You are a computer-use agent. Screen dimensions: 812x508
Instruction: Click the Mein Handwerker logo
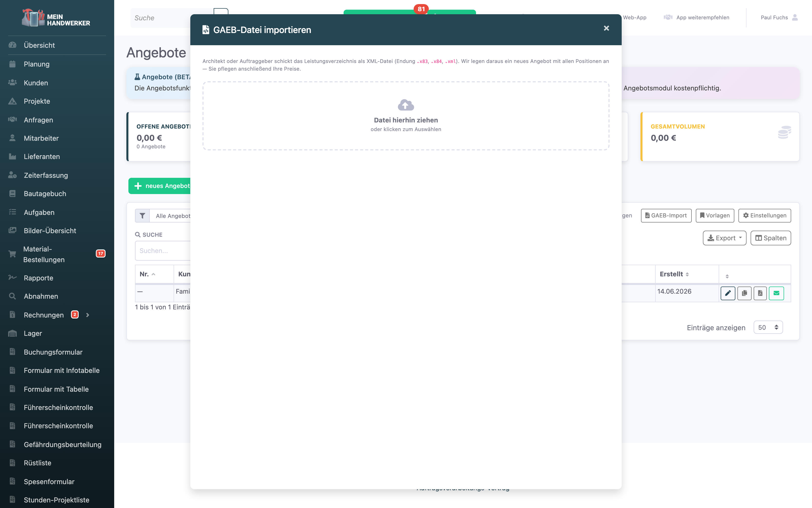point(56,18)
